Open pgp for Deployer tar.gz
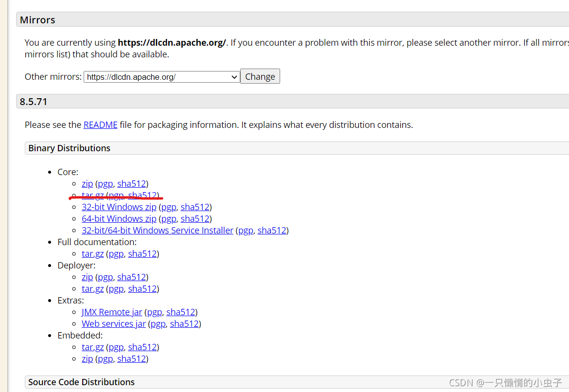Viewport: 569px width, 392px height. (116, 289)
